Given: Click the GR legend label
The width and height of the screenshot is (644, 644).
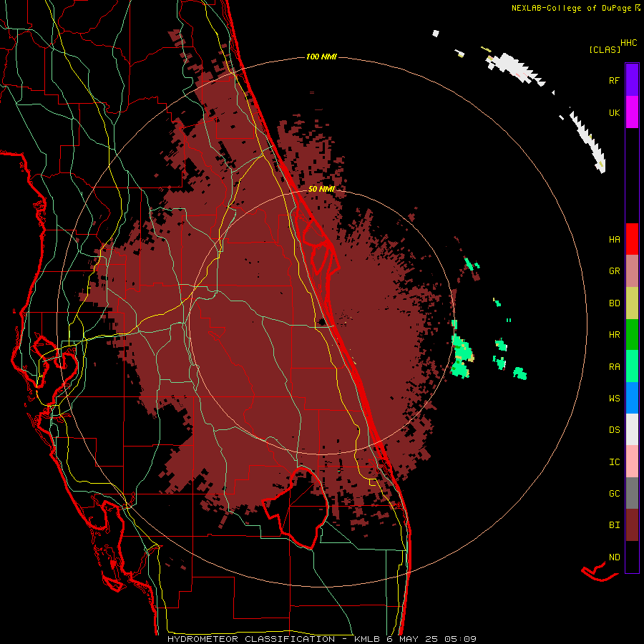Looking at the screenshot, I should click(614, 271).
